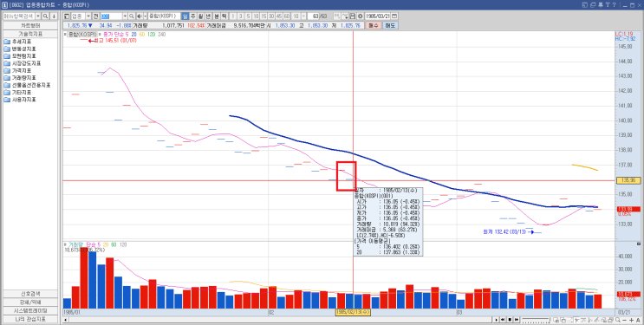Image resolution: width=644 pixels, height=325 pixels.
Task: Click the code search magnifier icon
Action: pyautogui.click(x=132, y=16)
